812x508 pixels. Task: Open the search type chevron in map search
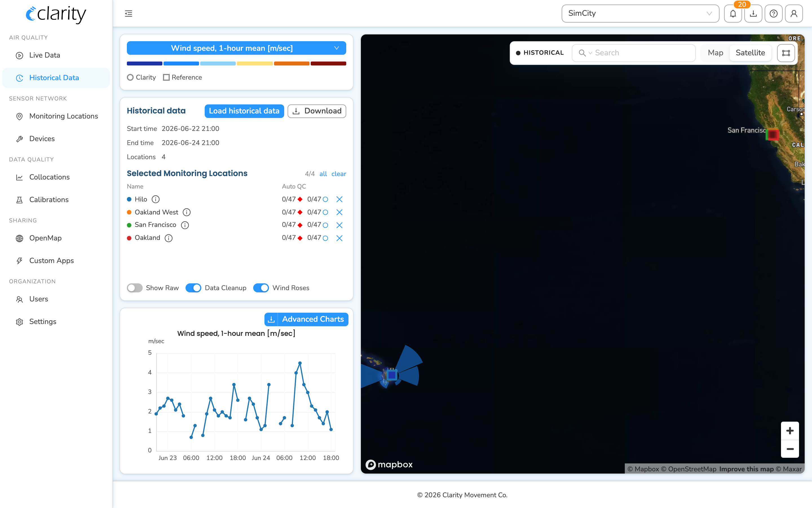[590, 53]
